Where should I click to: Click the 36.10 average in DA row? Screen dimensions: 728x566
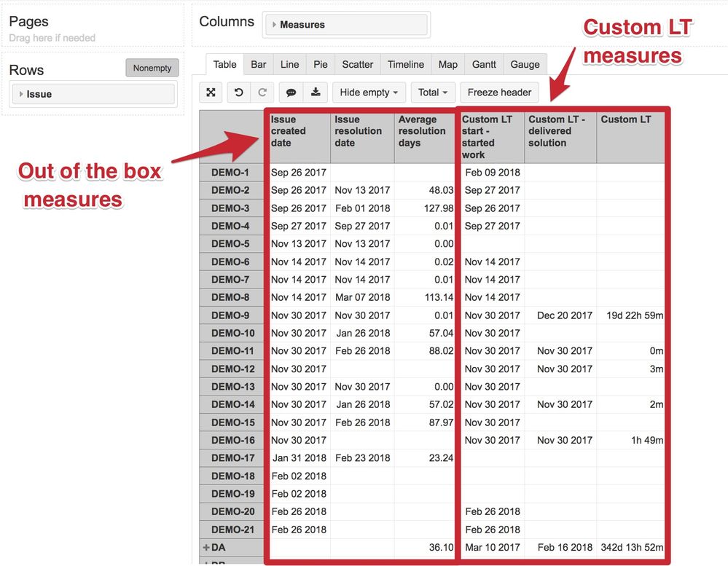point(424,548)
